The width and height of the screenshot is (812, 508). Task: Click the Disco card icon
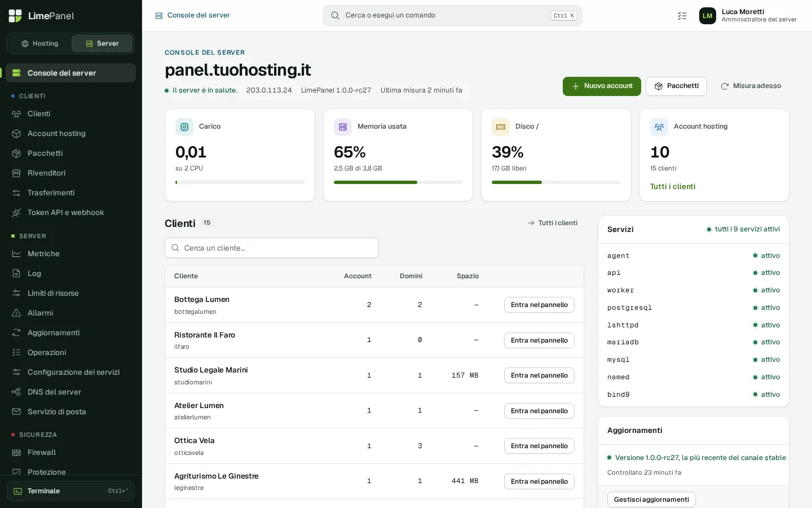(501, 127)
